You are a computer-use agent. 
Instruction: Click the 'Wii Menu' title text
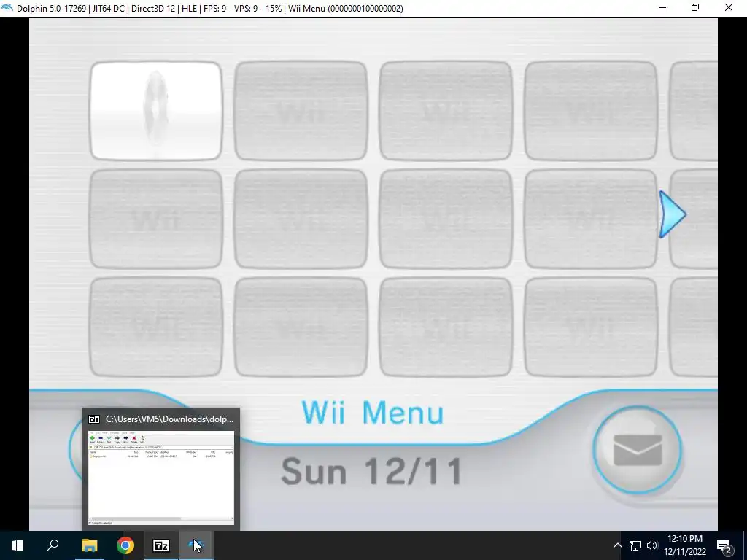(373, 413)
